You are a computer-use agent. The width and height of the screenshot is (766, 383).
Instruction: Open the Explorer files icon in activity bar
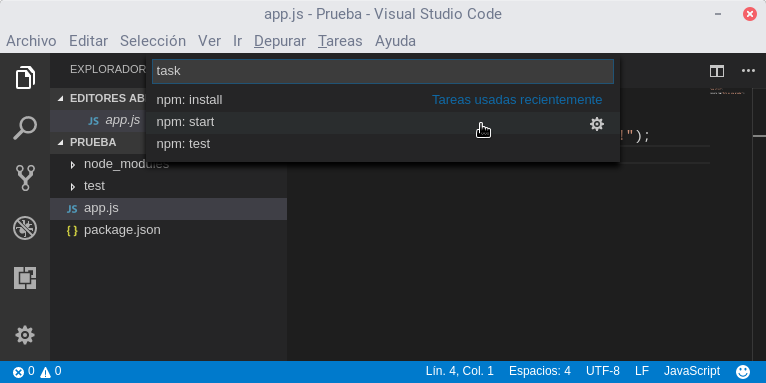click(25, 78)
